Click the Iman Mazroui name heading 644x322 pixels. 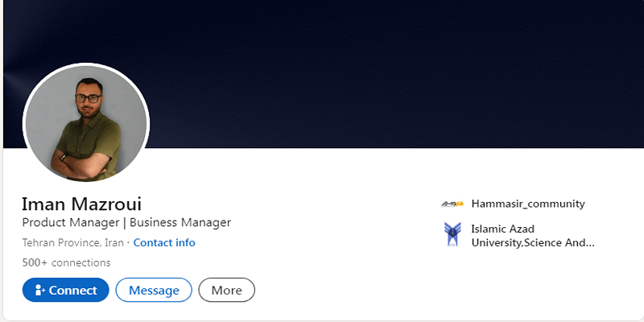(x=82, y=204)
